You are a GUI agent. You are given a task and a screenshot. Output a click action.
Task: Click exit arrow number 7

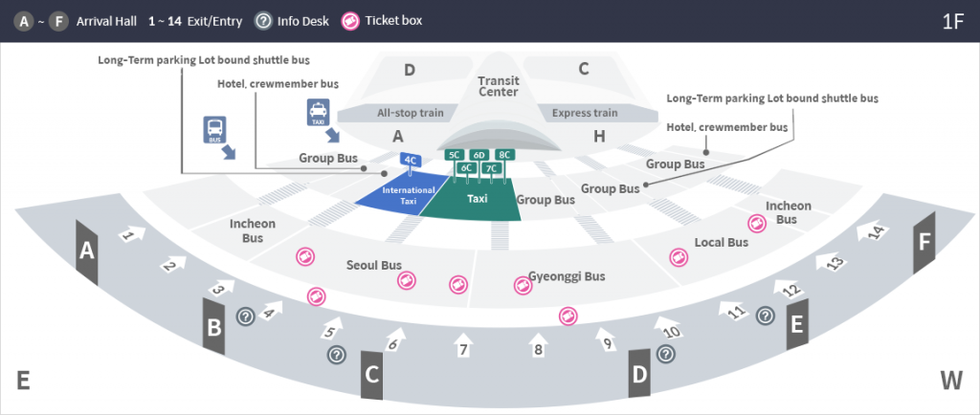[464, 346]
